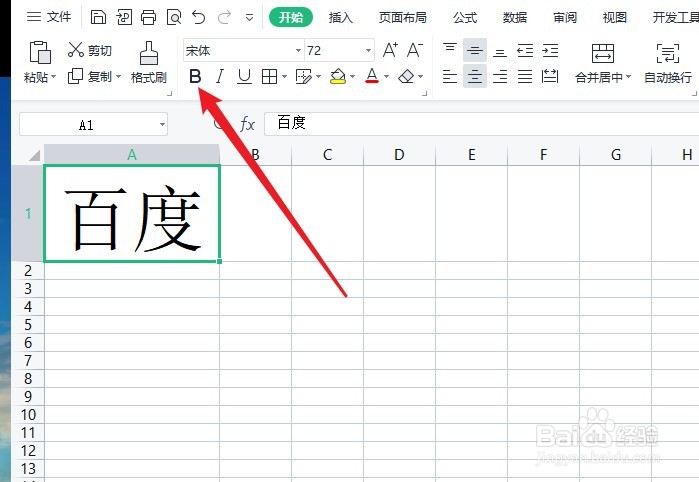Open the Name Box dropdown arrow

(163, 124)
